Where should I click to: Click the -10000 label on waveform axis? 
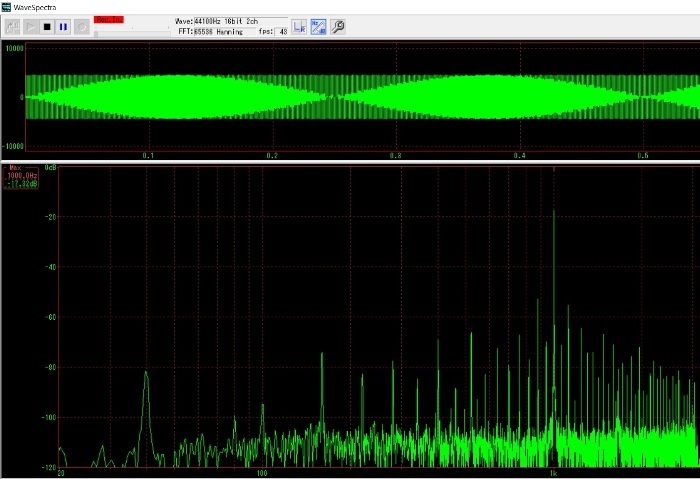click(13, 146)
